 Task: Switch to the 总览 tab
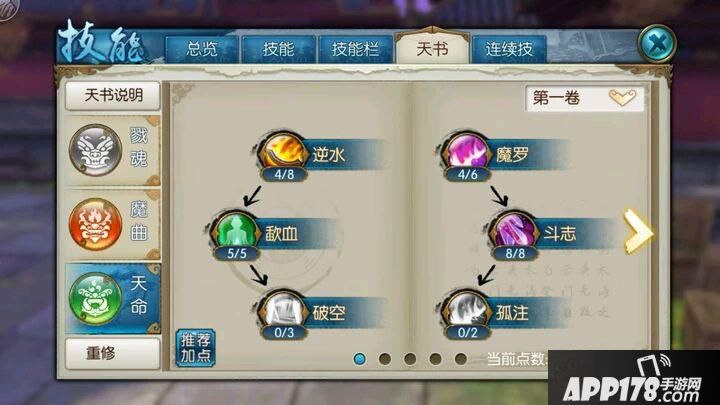coord(202,49)
